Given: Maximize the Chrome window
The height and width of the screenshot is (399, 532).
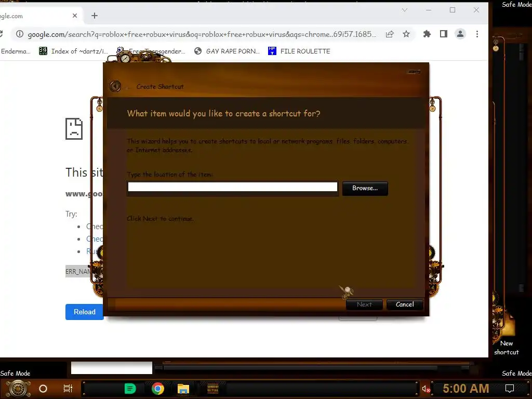Looking at the screenshot, I should coord(453,10).
